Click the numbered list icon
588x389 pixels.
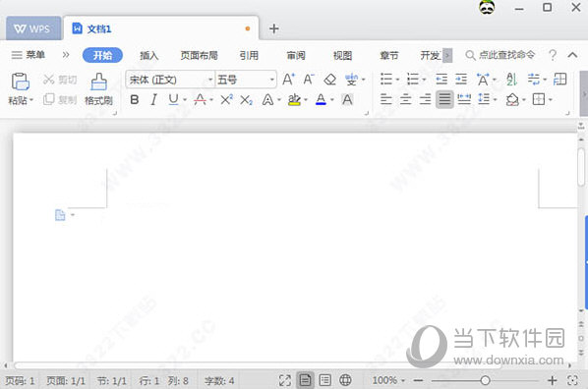[413, 79]
